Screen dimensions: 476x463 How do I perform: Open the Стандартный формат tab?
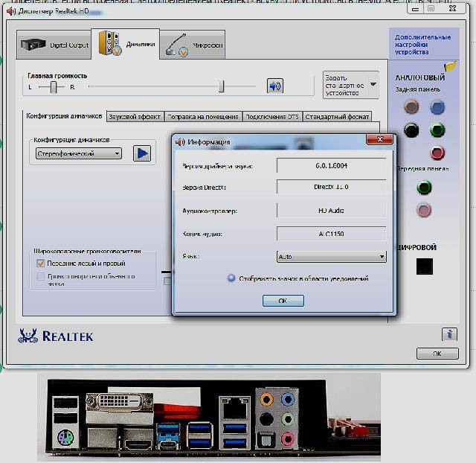(337, 117)
